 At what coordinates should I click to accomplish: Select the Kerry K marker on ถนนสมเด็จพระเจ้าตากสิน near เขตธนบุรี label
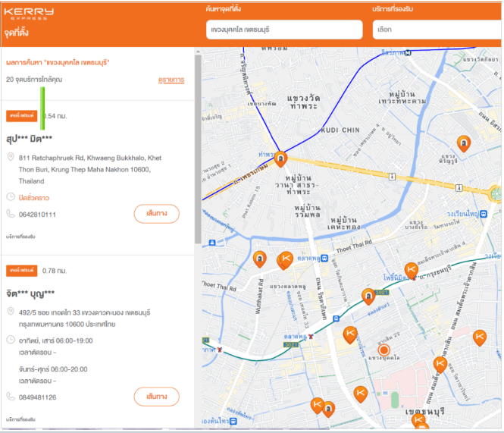440,364
